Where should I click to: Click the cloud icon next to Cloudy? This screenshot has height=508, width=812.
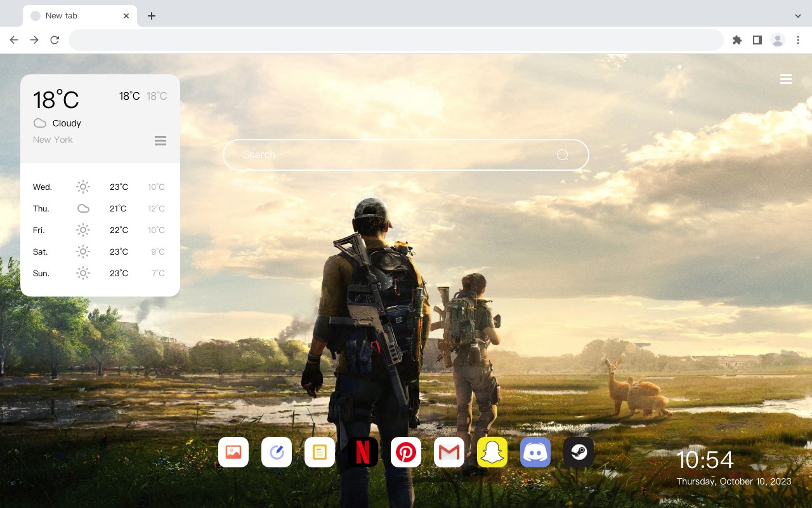[40, 123]
